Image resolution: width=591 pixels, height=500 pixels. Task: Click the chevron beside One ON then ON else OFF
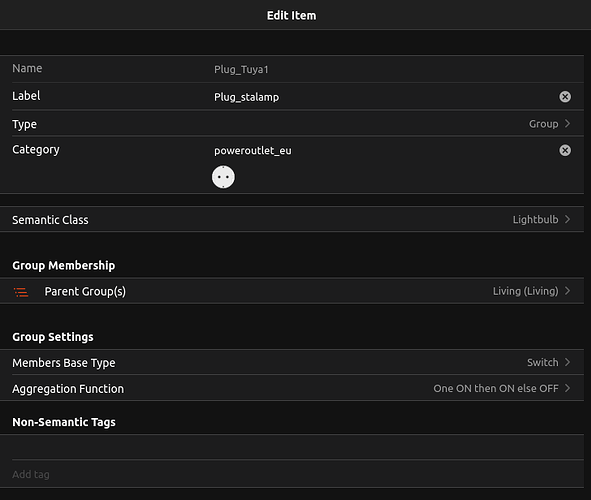[567, 388]
